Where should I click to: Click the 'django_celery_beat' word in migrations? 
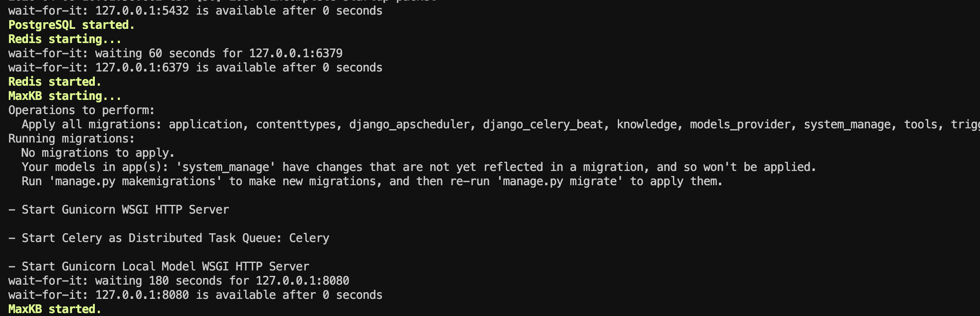[543, 125]
